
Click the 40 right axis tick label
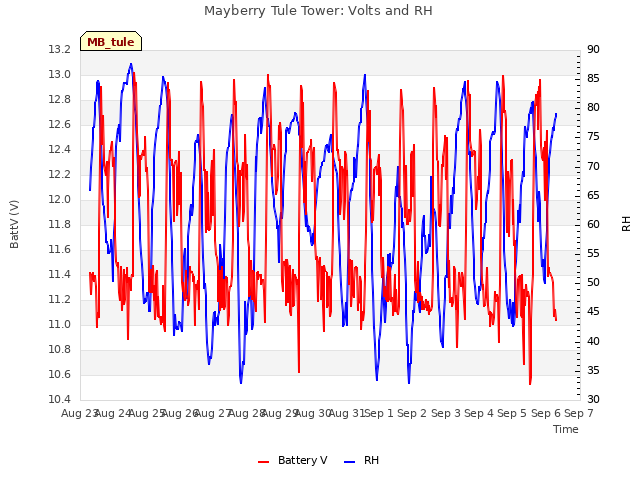coord(593,341)
